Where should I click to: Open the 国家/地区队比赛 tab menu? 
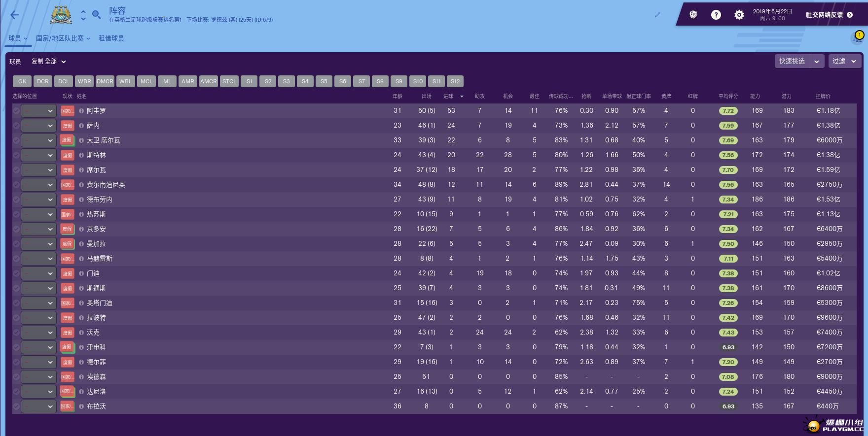coord(63,38)
